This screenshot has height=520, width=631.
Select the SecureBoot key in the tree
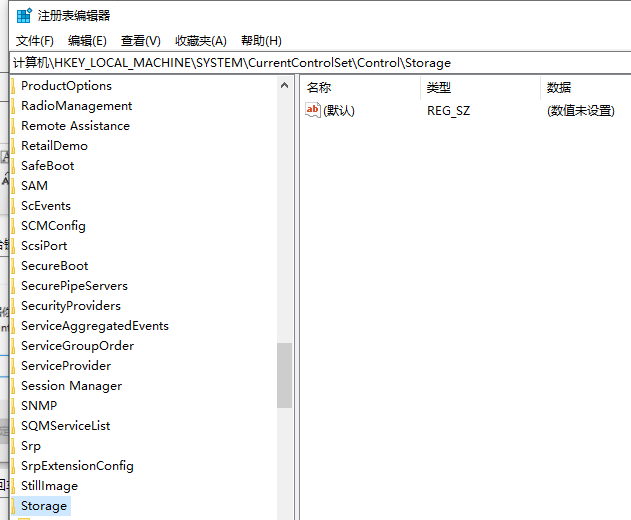pos(54,266)
